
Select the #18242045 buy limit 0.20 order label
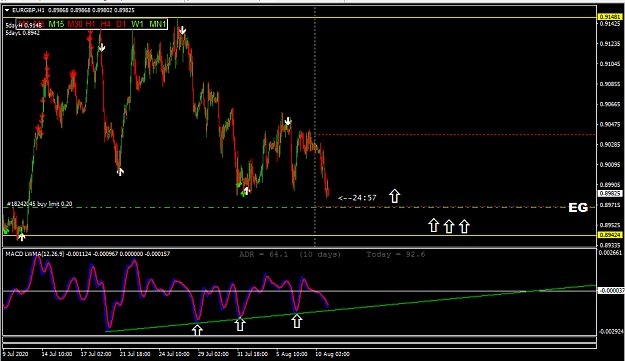[x=39, y=204]
